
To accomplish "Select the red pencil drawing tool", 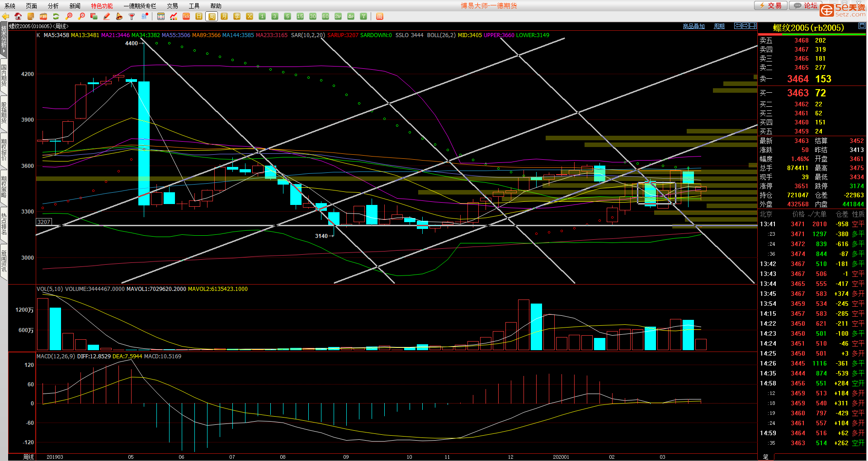I will (107, 16).
